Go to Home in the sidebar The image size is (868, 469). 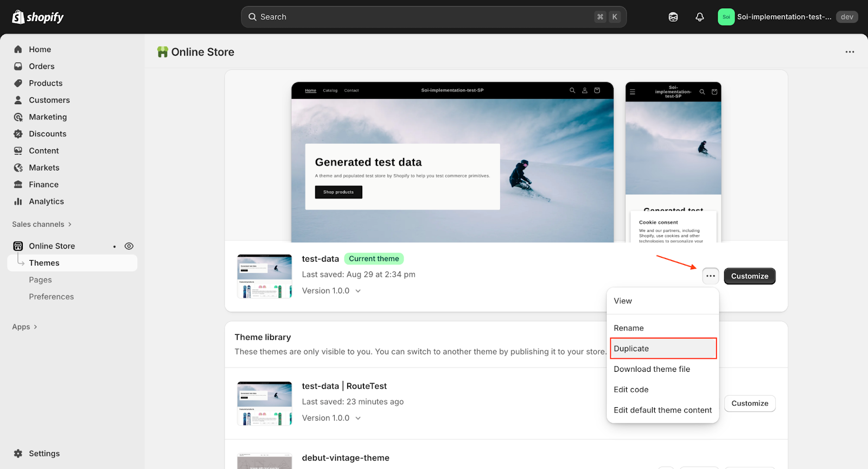click(x=40, y=49)
